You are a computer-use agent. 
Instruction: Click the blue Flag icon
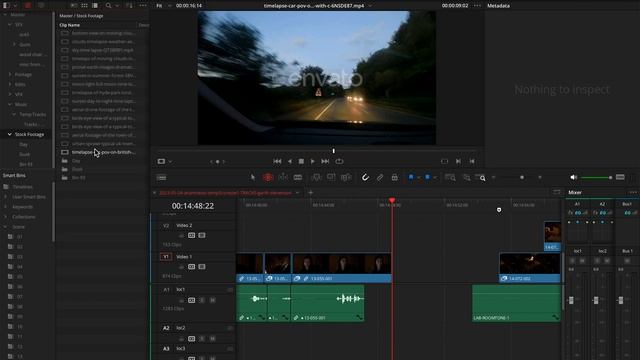click(411, 177)
